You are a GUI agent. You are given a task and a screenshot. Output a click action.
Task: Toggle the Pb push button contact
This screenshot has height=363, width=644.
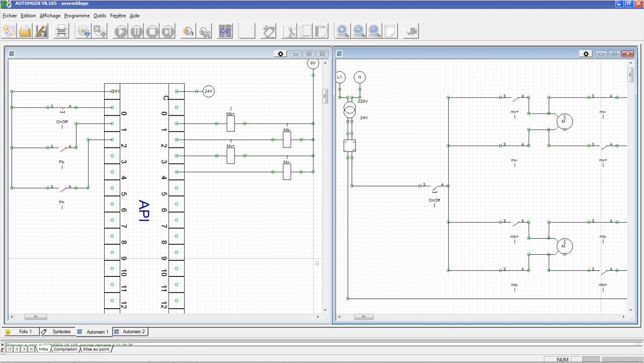[62, 148]
